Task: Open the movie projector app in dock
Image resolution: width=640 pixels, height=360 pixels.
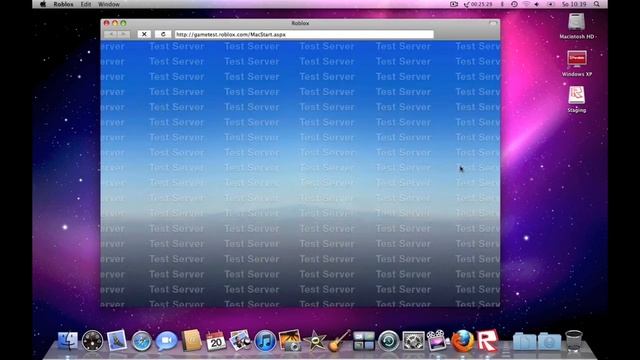Action: [437, 340]
